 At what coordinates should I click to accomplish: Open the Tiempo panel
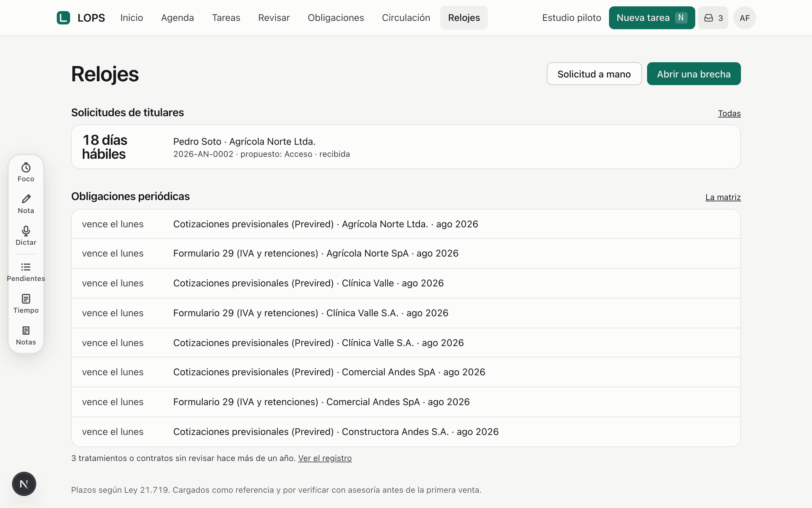tap(26, 304)
